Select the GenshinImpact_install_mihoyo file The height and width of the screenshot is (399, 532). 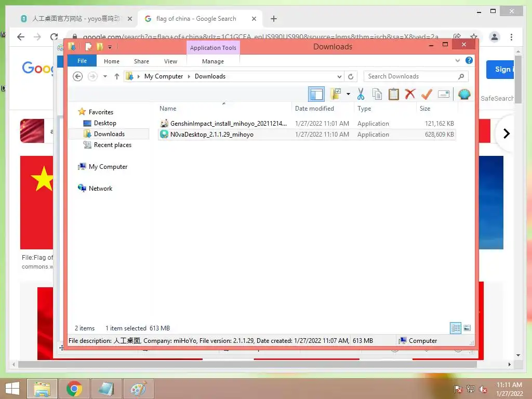coord(307,124)
